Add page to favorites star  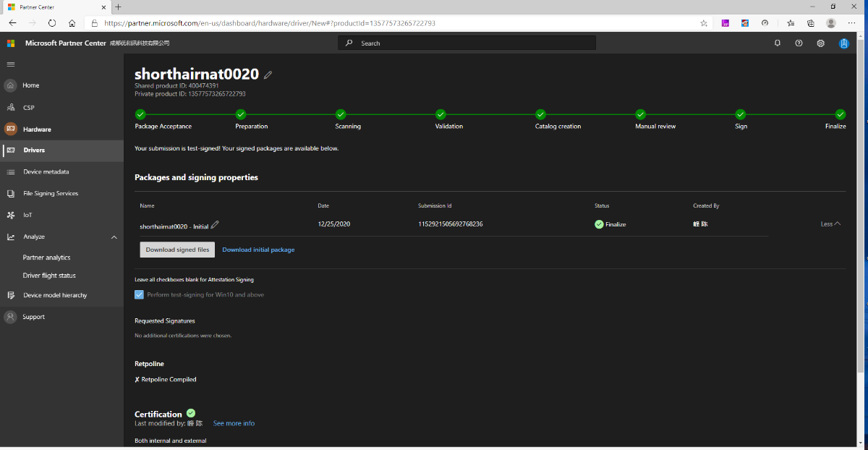point(704,23)
